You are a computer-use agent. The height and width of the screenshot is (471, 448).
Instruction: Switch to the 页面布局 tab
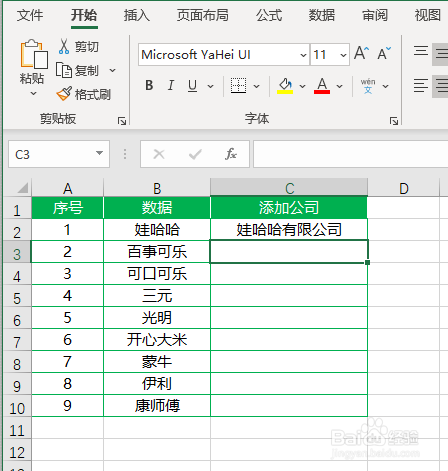(x=203, y=15)
